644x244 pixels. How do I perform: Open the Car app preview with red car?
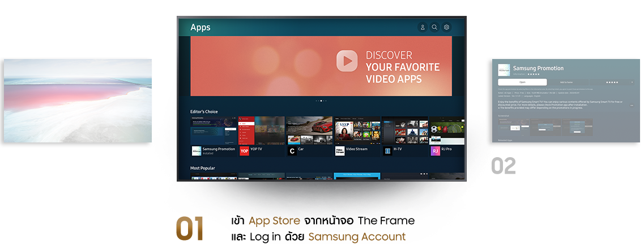[309, 131]
